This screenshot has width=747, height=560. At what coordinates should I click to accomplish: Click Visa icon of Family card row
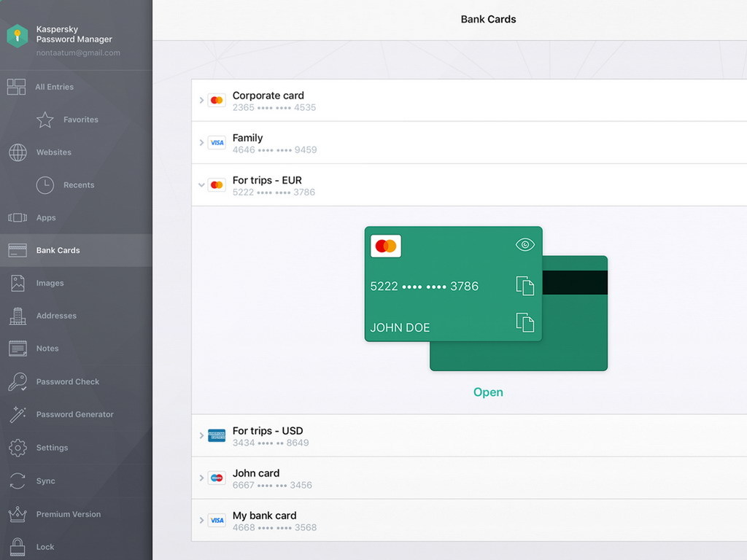click(217, 143)
